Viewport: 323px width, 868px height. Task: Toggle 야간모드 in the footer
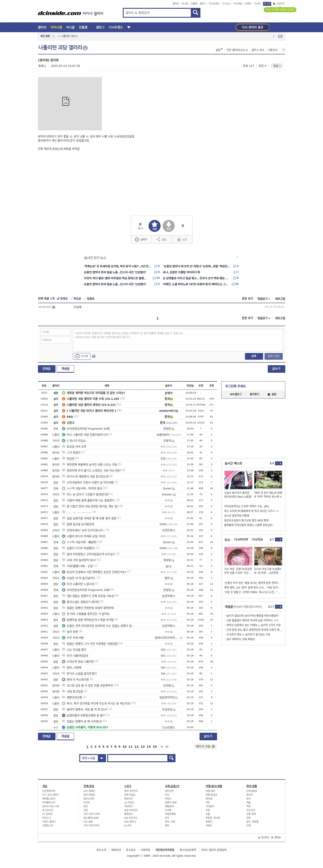coord(264,837)
